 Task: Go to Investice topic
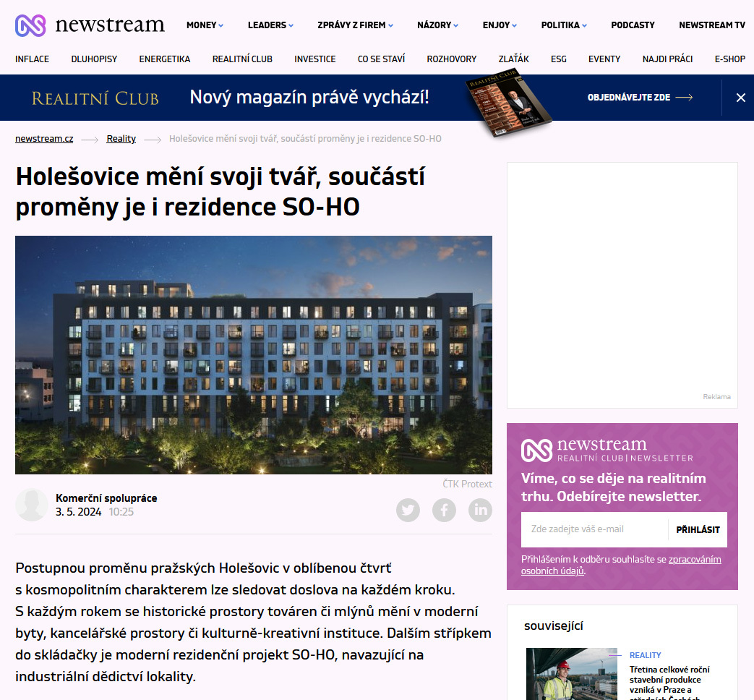[x=315, y=59]
